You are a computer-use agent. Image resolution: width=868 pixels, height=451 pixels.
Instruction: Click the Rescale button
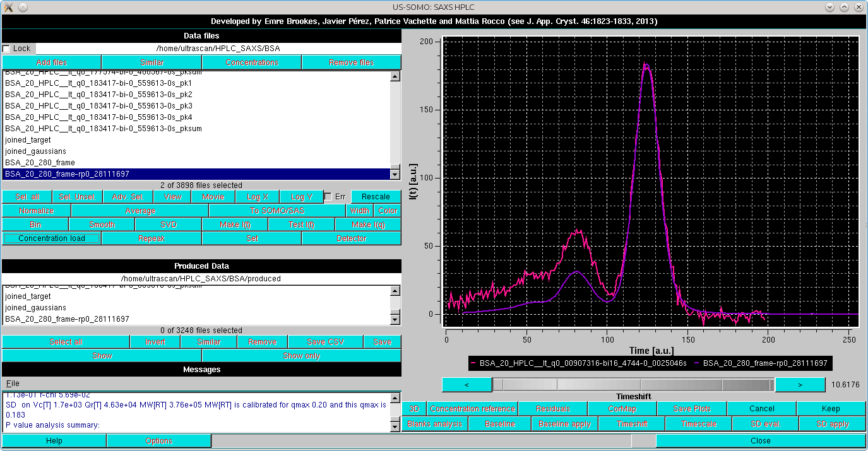coord(376,197)
